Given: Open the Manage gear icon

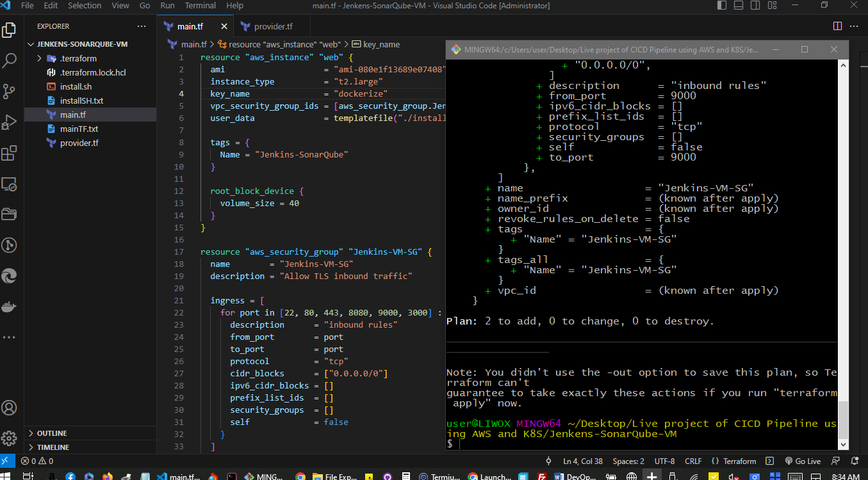Looking at the screenshot, I should 10,438.
